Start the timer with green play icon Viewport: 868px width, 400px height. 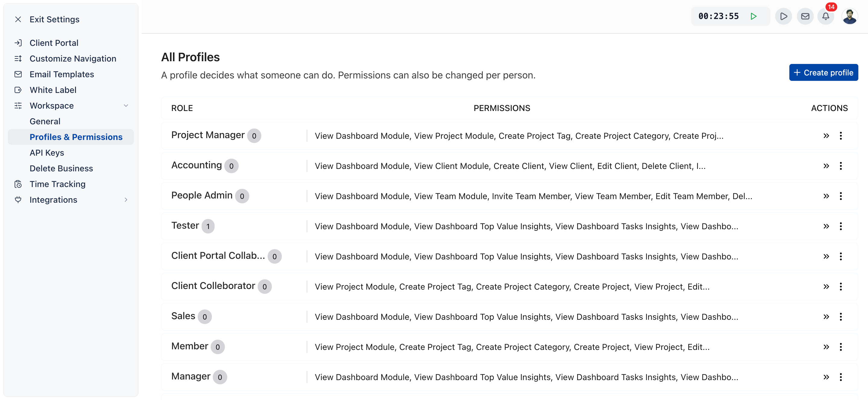pyautogui.click(x=753, y=16)
